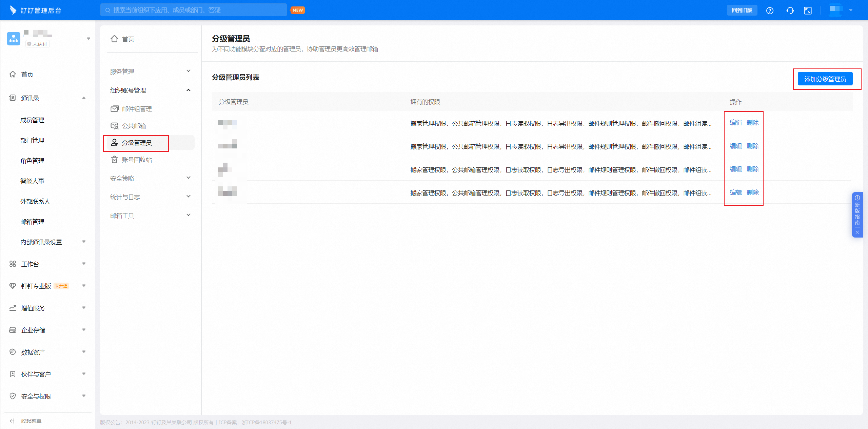Click the 账号回收站 trash icon
Viewport: 868px width, 429px height.
pyautogui.click(x=115, y=160)
